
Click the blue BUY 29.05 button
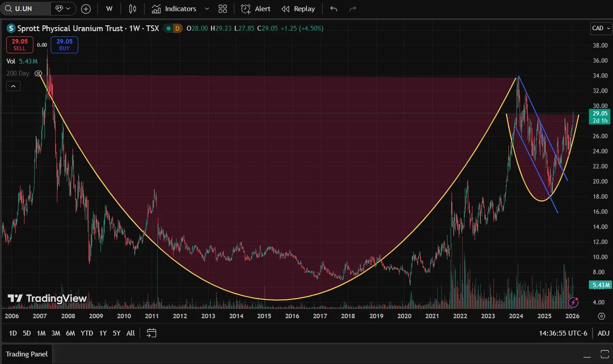coord(64,45)
